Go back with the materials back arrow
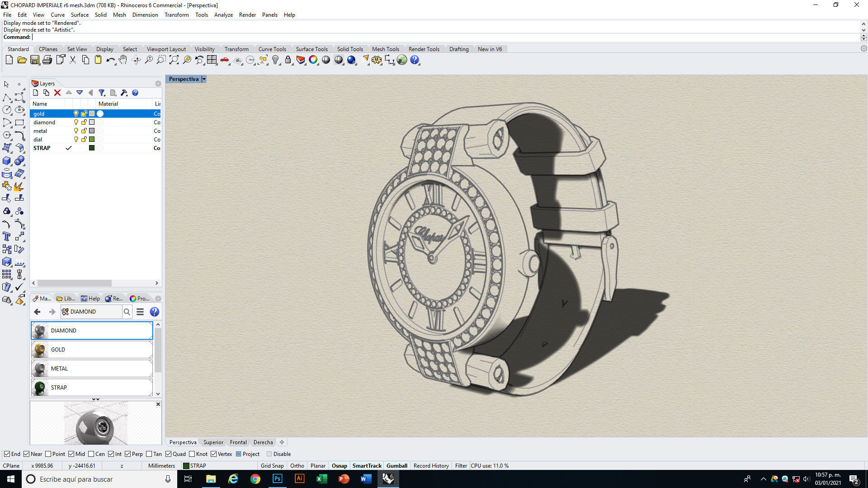 tap(37, 312)
